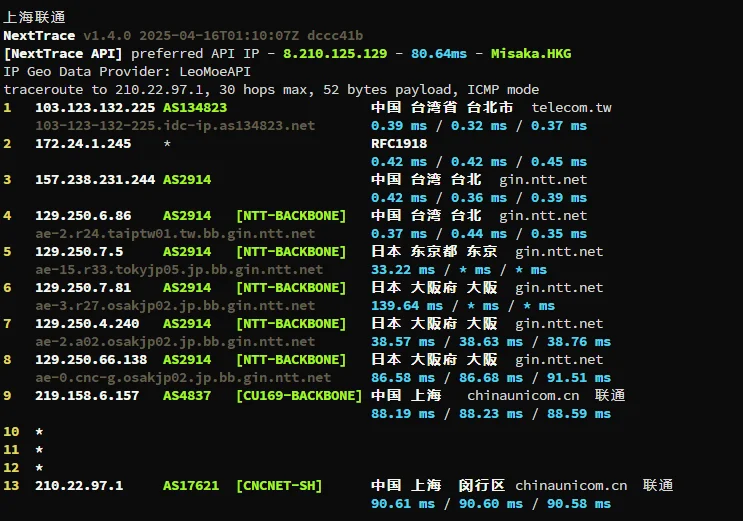Click hop 8 IP 129.250.66.138
Screen dimensions: 743x521
point(91,360)
